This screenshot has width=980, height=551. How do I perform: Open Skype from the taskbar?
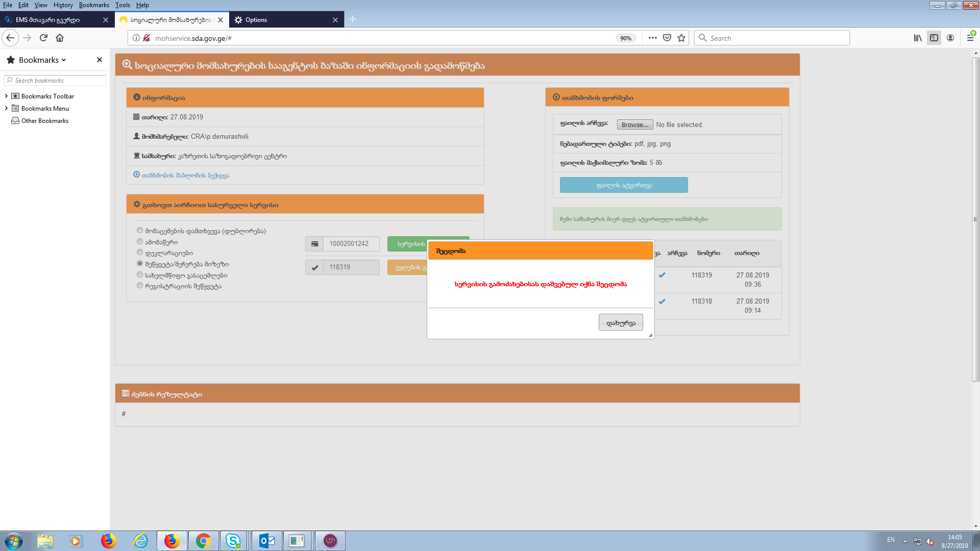click(233, 541)
